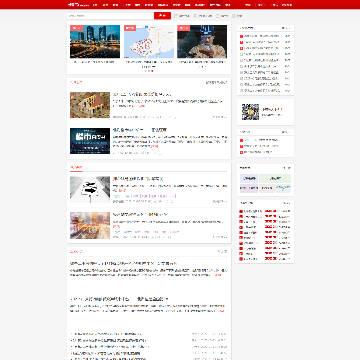Open the article with blurry colorful city image
360x360 pixels.
point(90,225)
